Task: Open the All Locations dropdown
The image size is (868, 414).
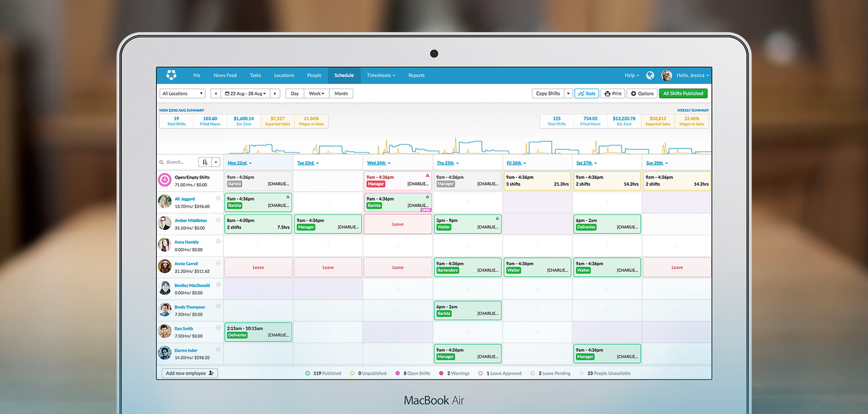Action: pyautogui.click(x=182, y=93)
